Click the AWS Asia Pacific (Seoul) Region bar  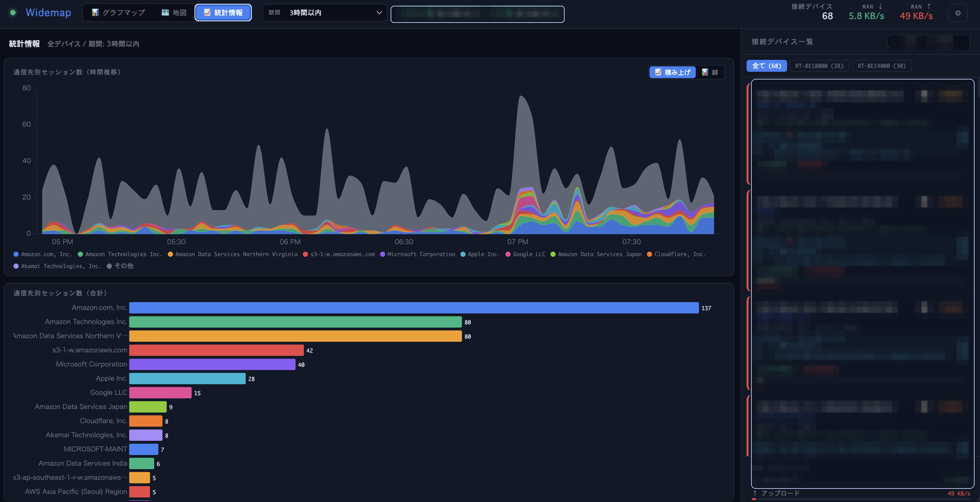(140, 492)
